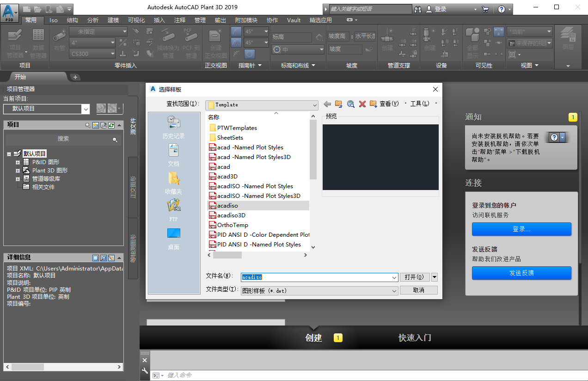
Task: Select 快速入门 tab at bottom of start page
Action: [415, 338]
